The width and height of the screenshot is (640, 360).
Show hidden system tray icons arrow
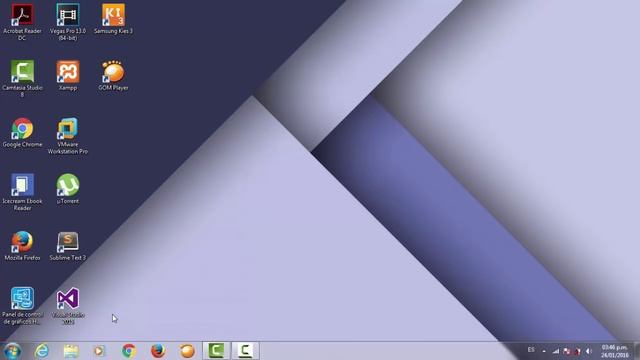[x=544, y=351]
